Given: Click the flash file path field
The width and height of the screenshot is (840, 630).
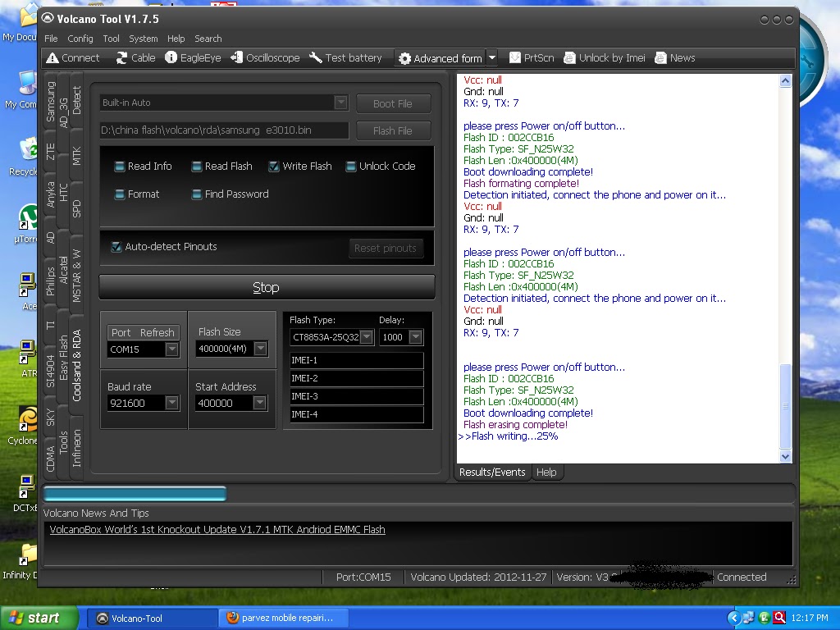Looking at the screenshot, I should [x=225, y=130].
